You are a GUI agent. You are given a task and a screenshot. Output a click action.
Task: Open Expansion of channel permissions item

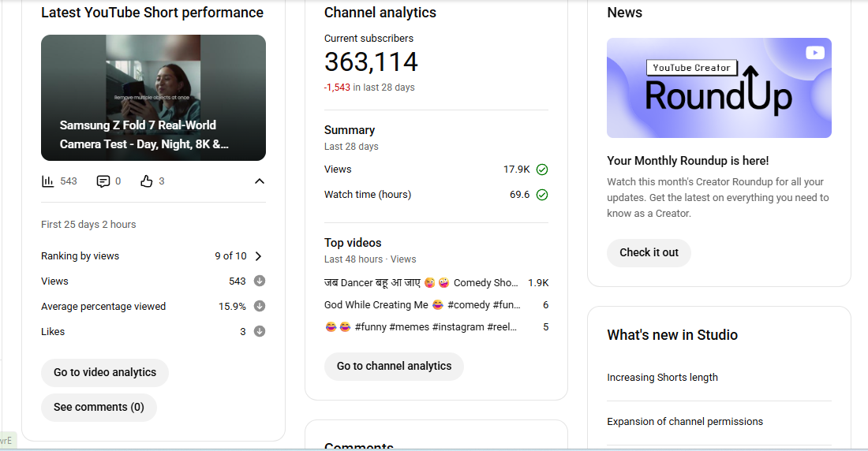click(685, 422)
